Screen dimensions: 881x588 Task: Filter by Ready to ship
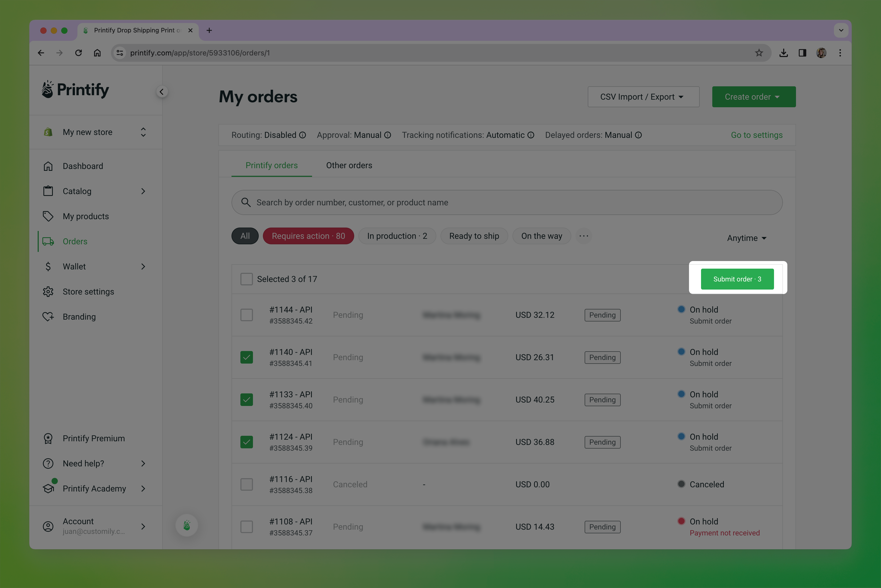474,236
